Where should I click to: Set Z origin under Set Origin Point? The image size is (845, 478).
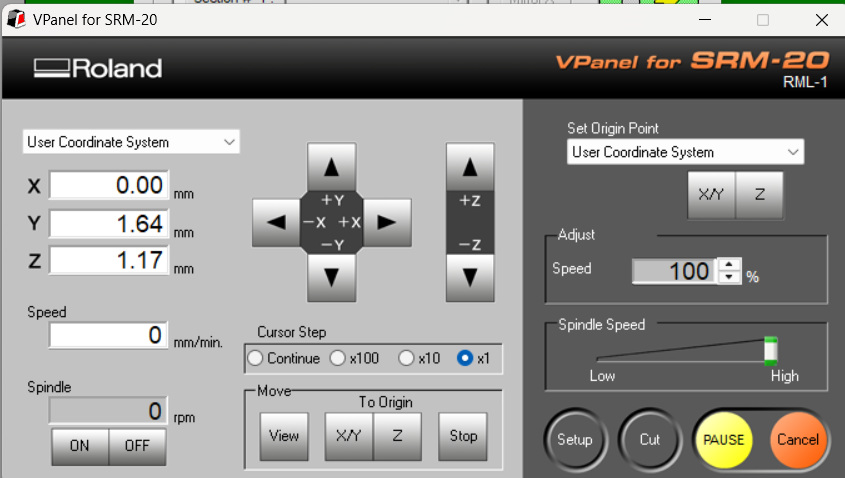pos(759,195)
